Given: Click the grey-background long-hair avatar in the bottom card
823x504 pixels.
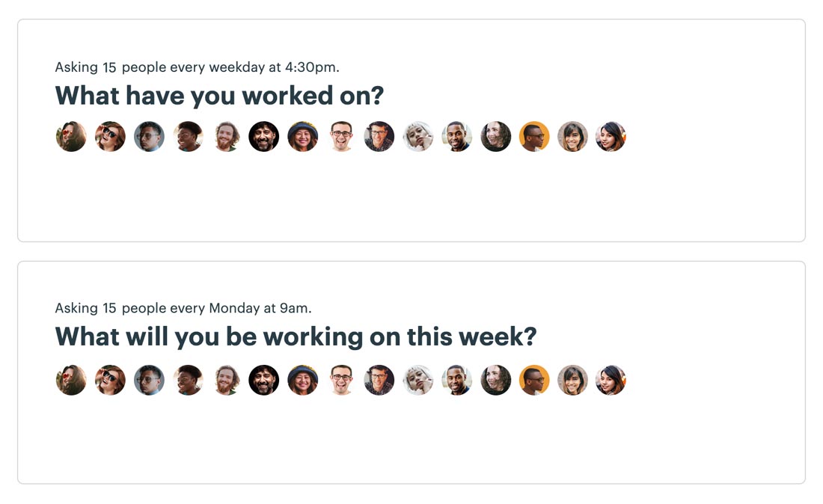Looking at the screenshot, I should point(572,380).
